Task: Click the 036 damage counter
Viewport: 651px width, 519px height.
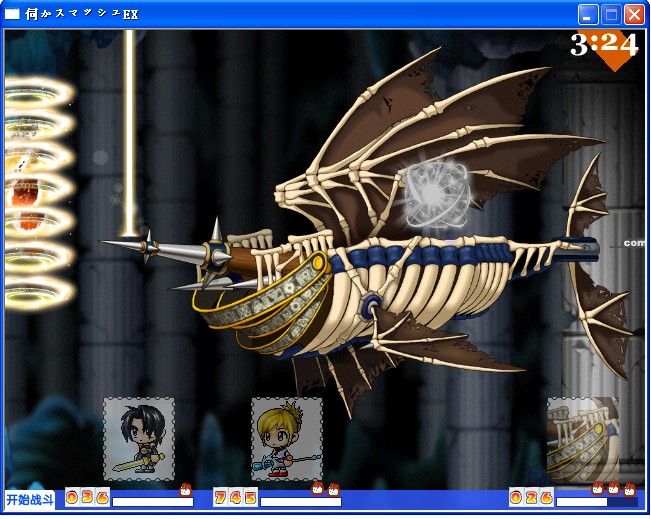Action: click(87, 497)
